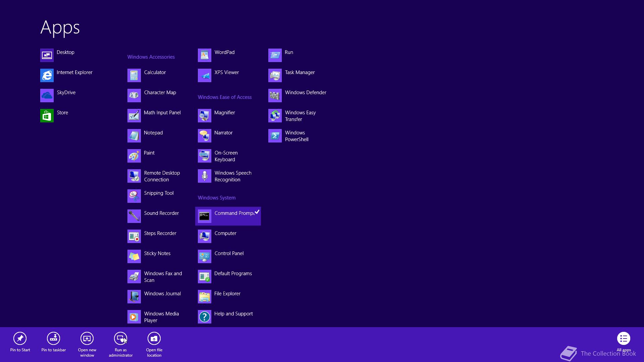This screenshot has height=362, width=644.
Task: Open Windows Speech Recognition microphone icon
Action: click(205, 176)
